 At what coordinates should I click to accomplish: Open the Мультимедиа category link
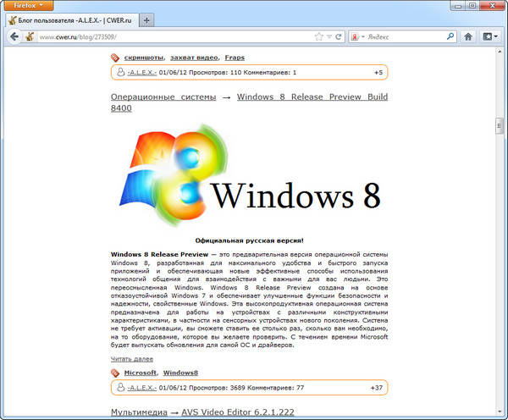139,412
